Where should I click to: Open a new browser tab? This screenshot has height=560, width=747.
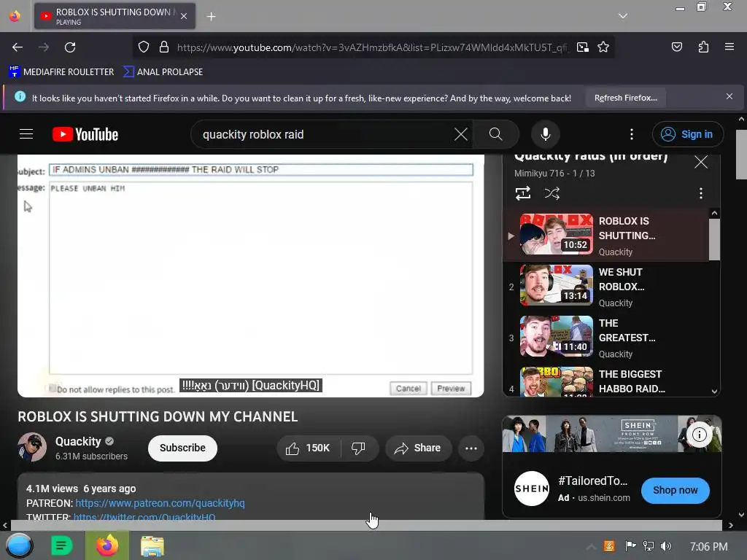(x=211, y=17)
